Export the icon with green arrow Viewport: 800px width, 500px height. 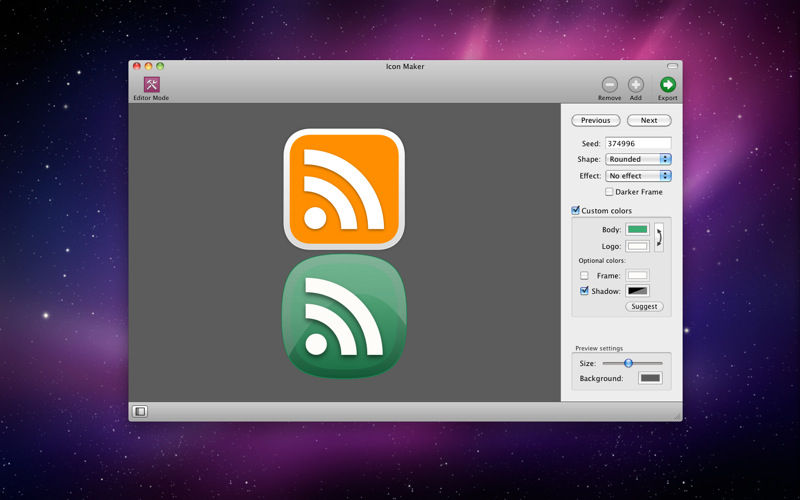[667, 85]
